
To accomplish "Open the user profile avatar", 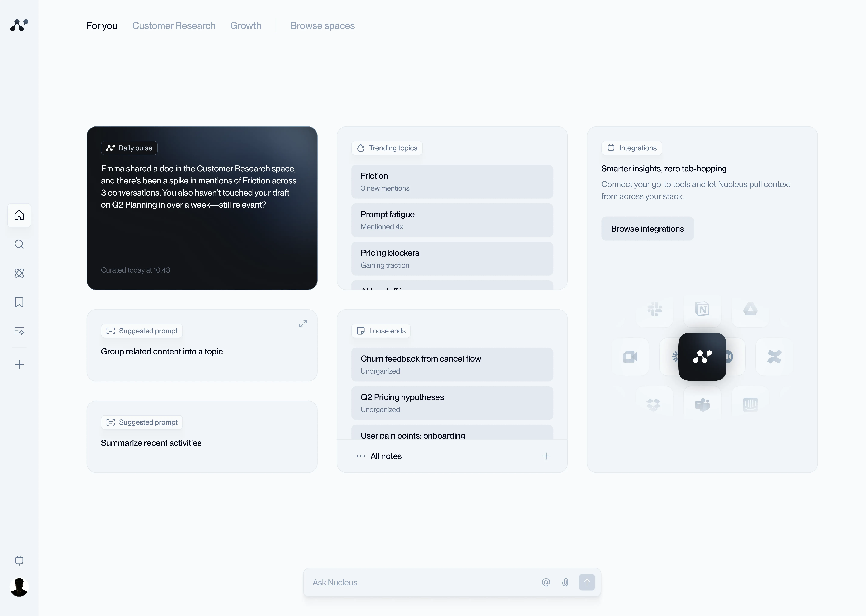I will tap(19, 587).
